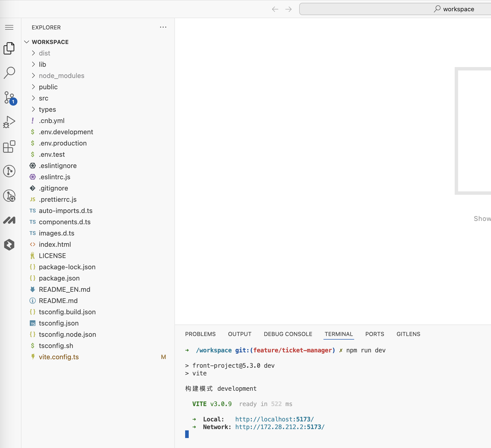
Task: Open the Extensions marketplace icon
Action: [9, 147]
